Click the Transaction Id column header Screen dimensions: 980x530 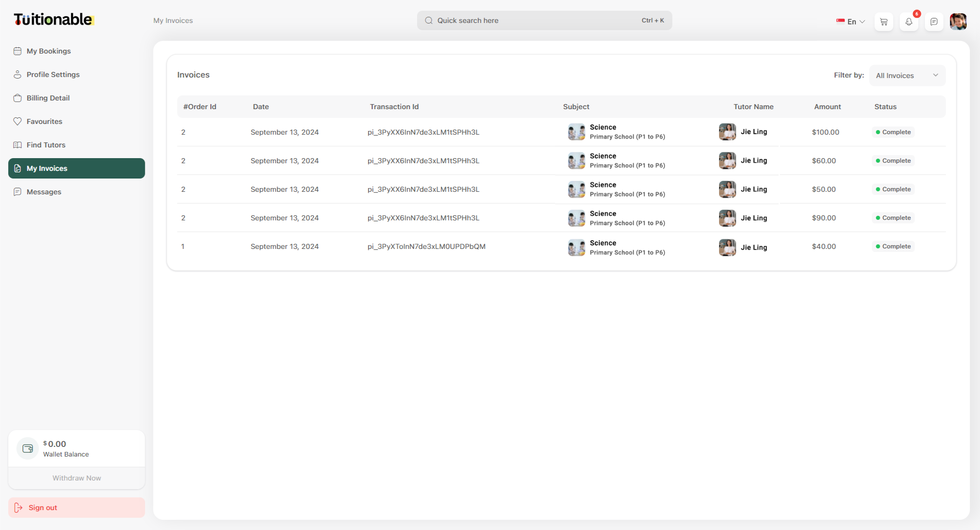point(394,107)
